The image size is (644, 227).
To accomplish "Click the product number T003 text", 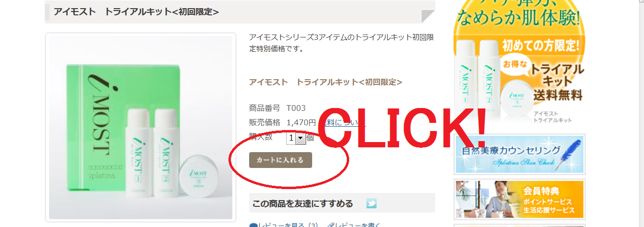I will (x=296, y=108).
